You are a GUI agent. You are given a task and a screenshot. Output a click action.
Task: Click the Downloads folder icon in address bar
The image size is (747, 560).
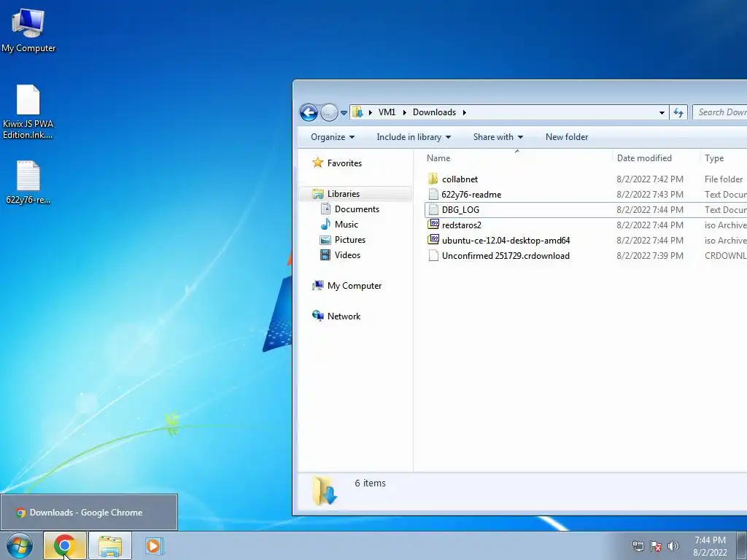click(x=357, y=112)
